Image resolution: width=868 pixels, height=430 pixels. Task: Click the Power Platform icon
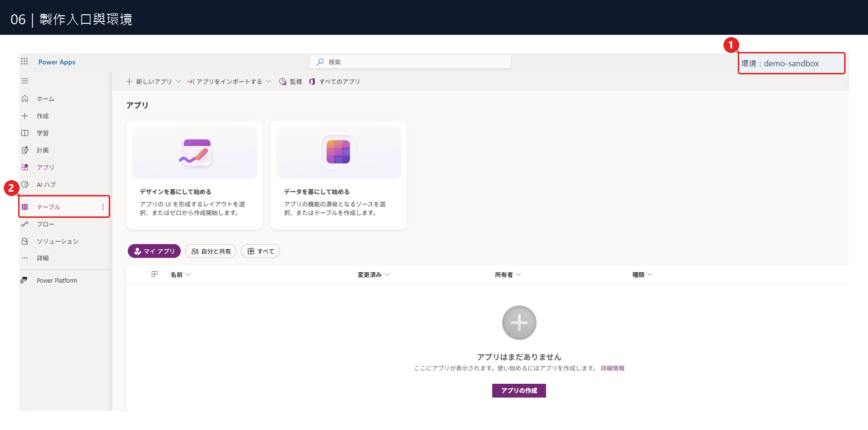[24, 280]
